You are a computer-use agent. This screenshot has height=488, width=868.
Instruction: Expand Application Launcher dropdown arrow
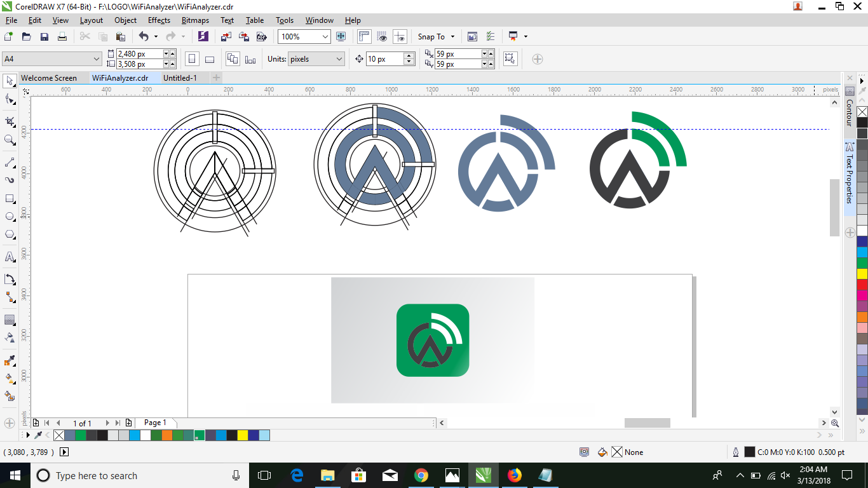click(526, 37)
